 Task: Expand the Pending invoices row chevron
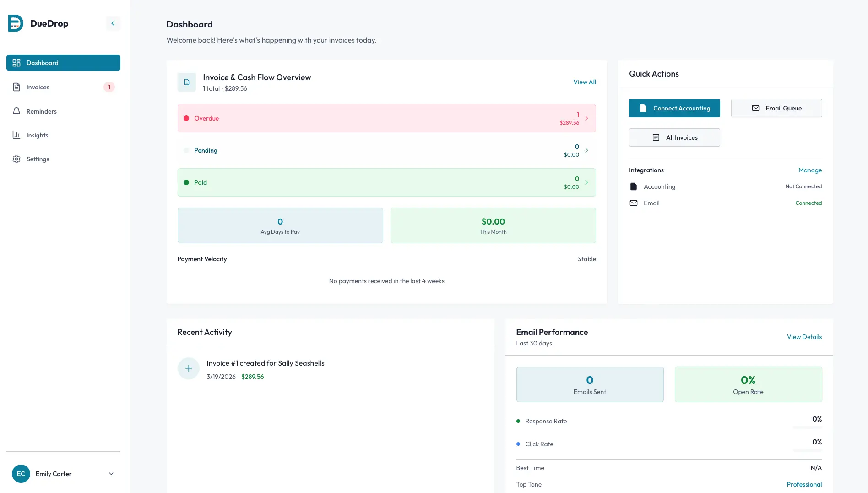coord(586,150)
